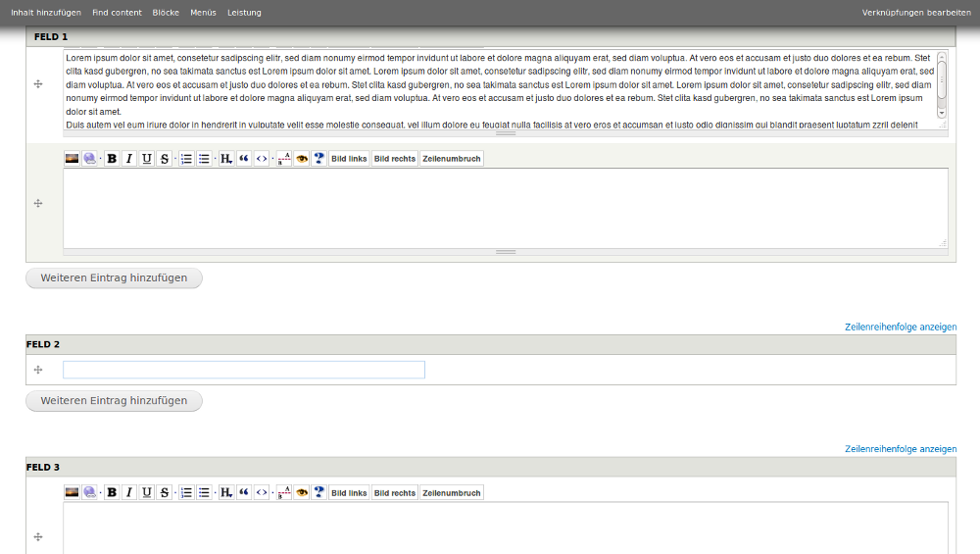Open heading dropdown in FELD 1 toolbar
Screen dimensions: 980x554
[225, 159]
